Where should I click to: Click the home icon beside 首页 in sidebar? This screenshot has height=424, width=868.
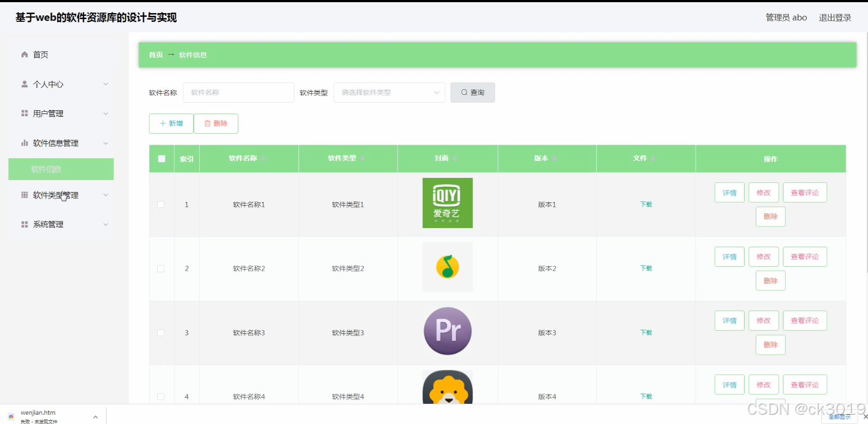(x=25, y=55)
